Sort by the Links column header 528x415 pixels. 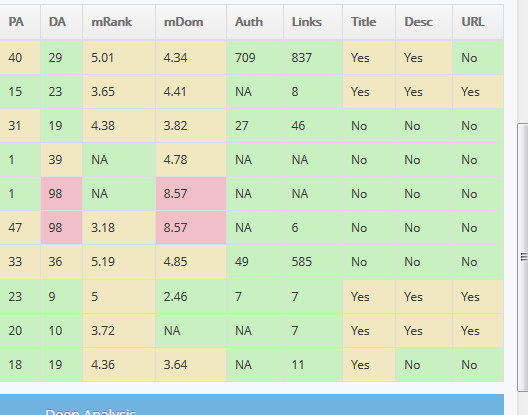(x=313, y=22)
